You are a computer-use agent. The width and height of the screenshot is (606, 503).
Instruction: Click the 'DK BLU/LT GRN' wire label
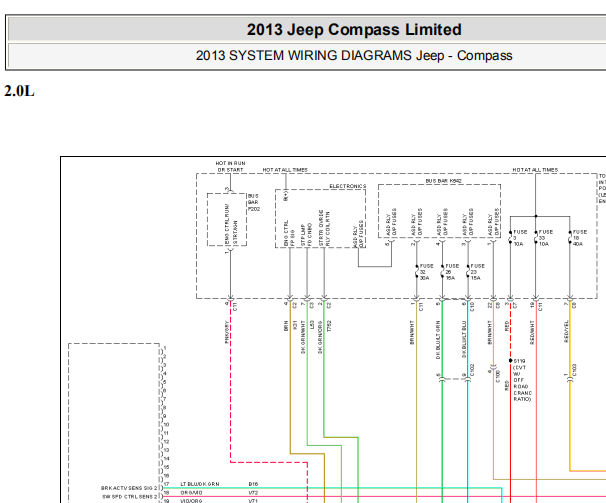pos(438,340)
